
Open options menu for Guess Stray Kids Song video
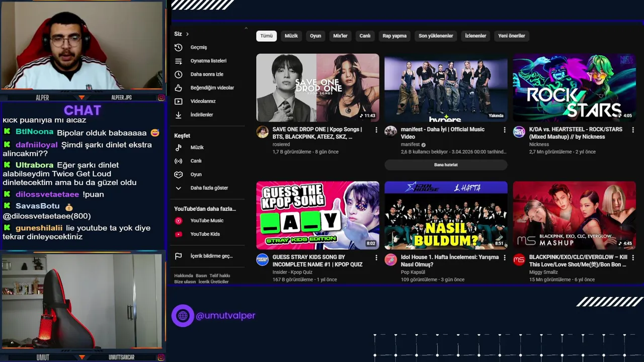coord(376,257)
